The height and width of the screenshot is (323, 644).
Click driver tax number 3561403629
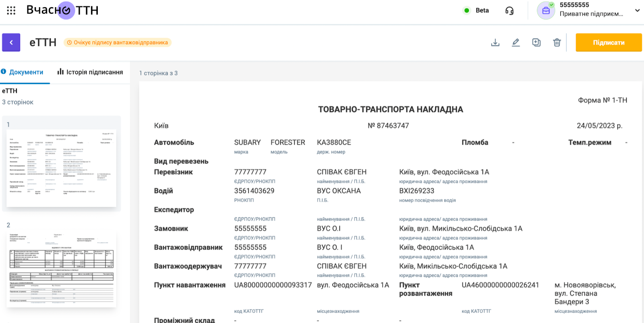[x=254, y=191]
